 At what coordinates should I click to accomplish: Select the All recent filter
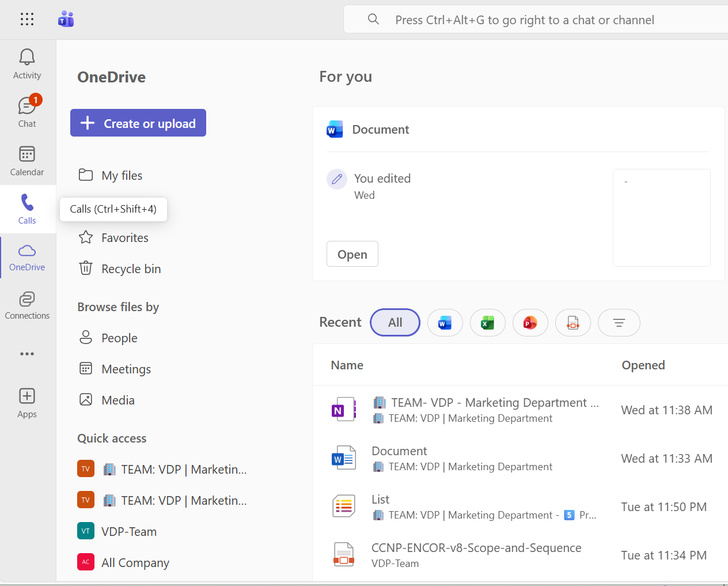(x=395, y=323)
